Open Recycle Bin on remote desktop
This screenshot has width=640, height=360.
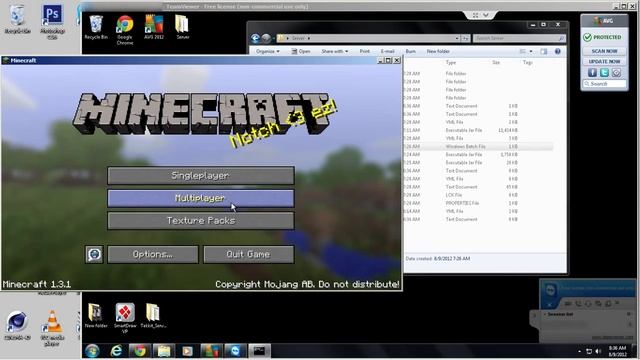coord(96,27)
